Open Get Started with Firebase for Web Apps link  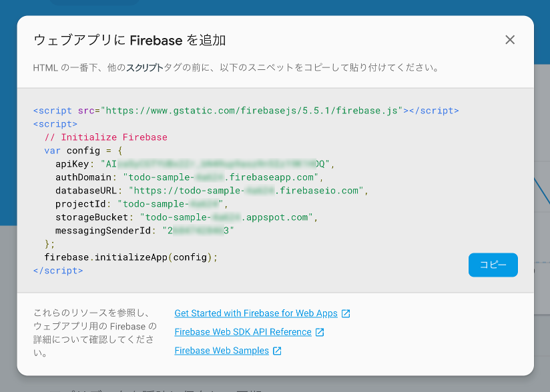[x=256, y=313]
